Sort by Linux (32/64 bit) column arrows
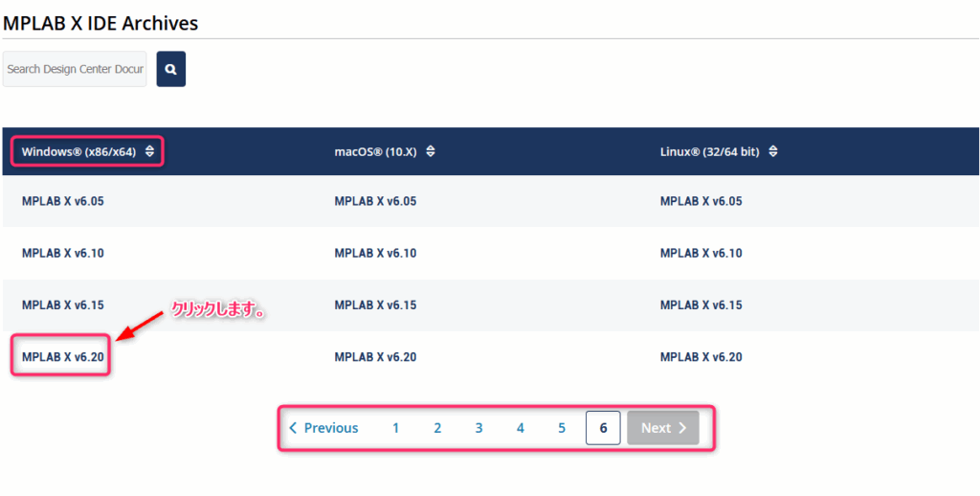Viewport: 980px width, 496px height. [773, 151]
